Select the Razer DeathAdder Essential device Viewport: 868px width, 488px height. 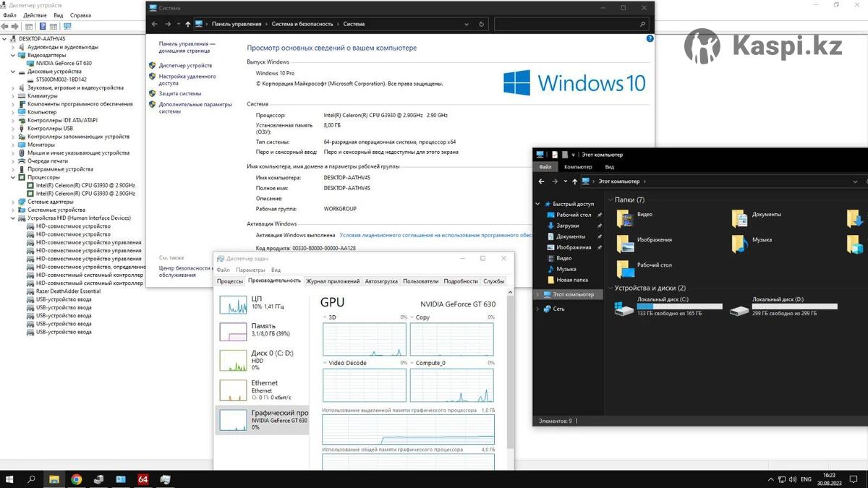[x=64, y=291]
